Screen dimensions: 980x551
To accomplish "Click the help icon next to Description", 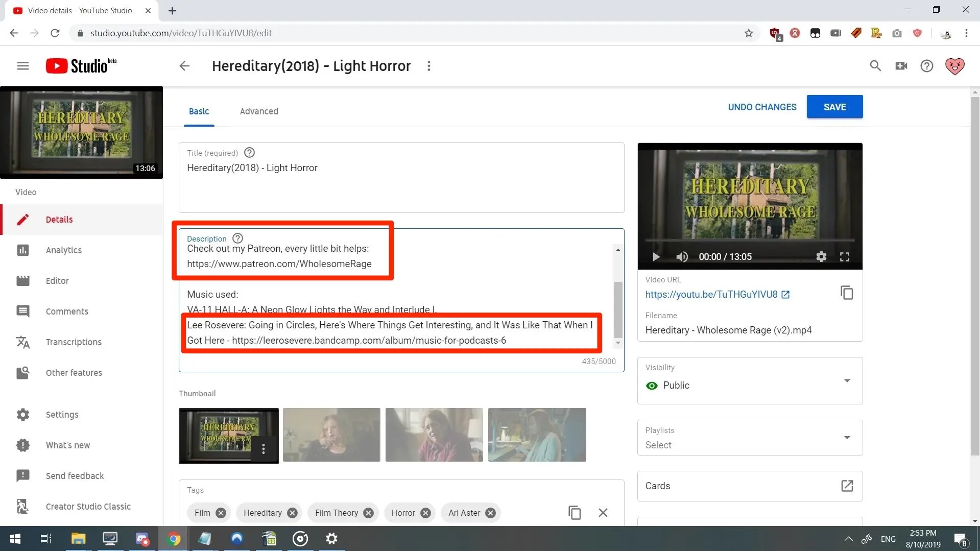I will click(x=237, y=238).
